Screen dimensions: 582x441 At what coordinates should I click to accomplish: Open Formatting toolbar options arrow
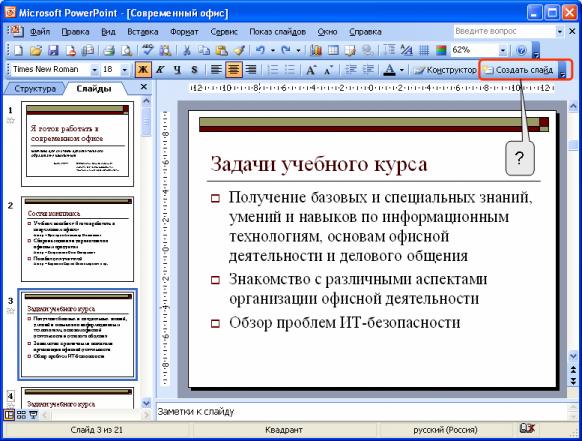coord(563,70)
